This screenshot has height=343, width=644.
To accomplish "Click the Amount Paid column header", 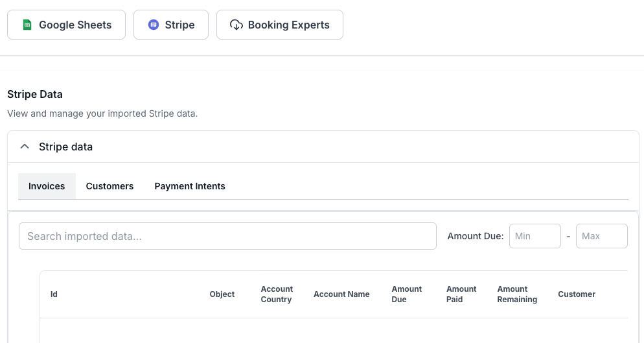I will (x=461, y=294).
